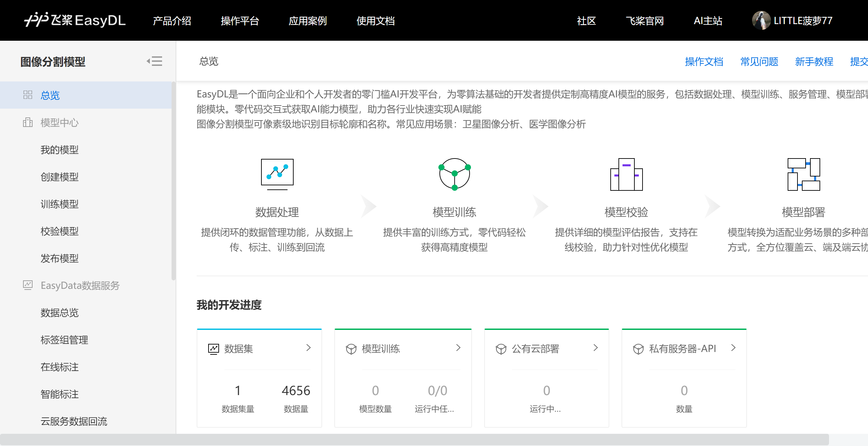Click the 运行中任务 value 0/0
This screenshot has width=868, height=446.
(x=437, y=390)
